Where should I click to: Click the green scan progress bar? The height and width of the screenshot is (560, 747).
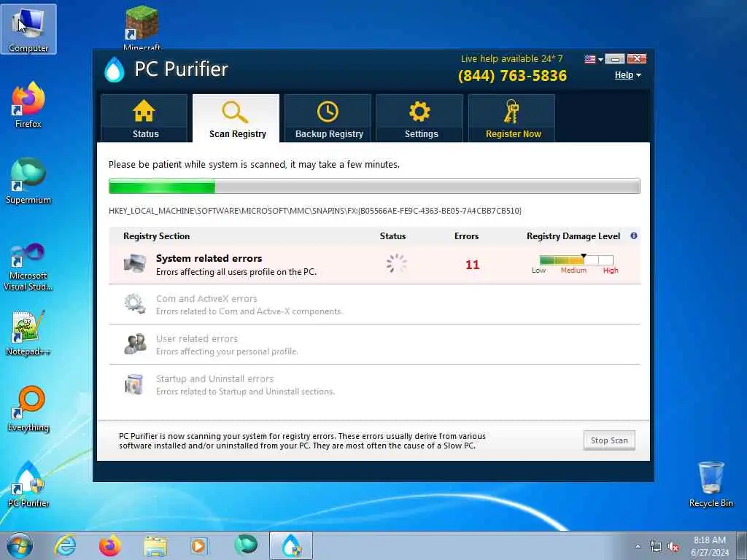click(x=374, y=186)
